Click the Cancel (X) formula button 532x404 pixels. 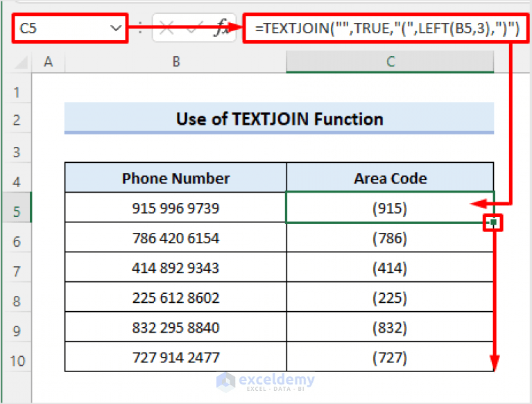[166, 28]
